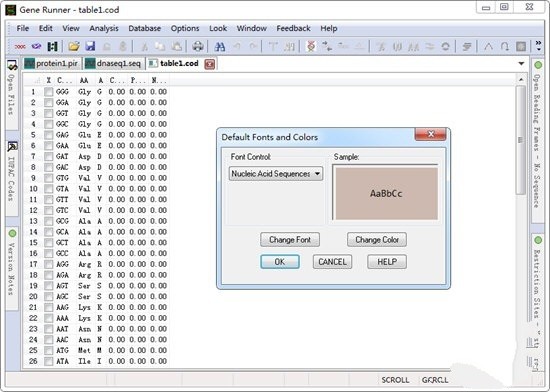Click the redo arrow toolbar icon
The image size is (550, 392).
(x=253, y=46)
